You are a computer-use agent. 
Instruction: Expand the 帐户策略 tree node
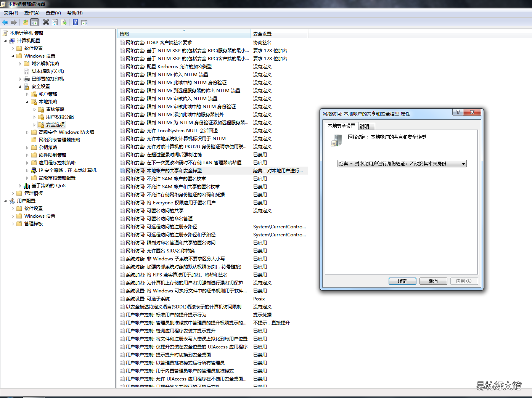pyautogui.click(x=27, y=94)
